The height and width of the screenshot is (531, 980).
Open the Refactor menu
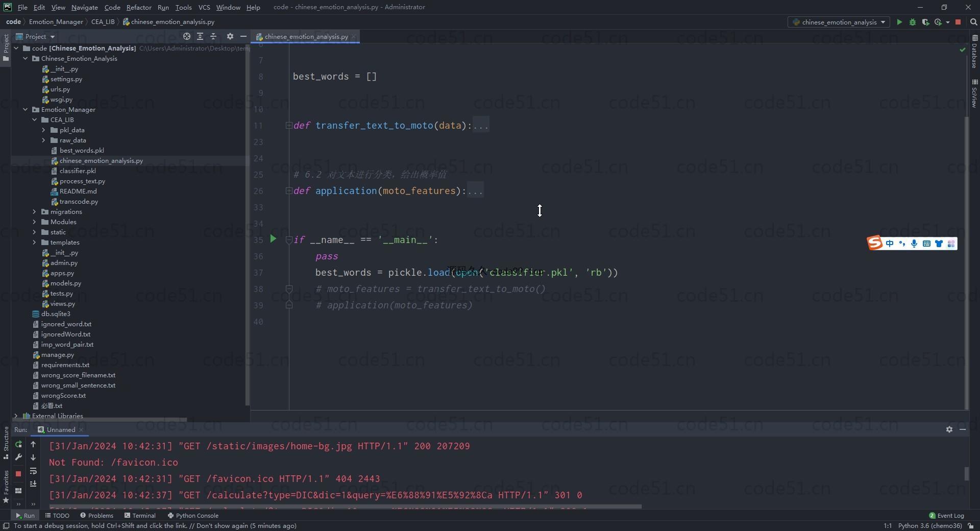pyautogui.click(x=139, y=7)
